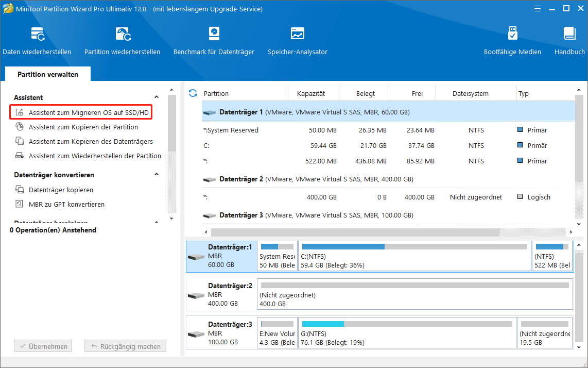Viewport: 588px width, 368px height.
Task: Select MBR zu GPT konvertieren
Action: click(66, 204)
